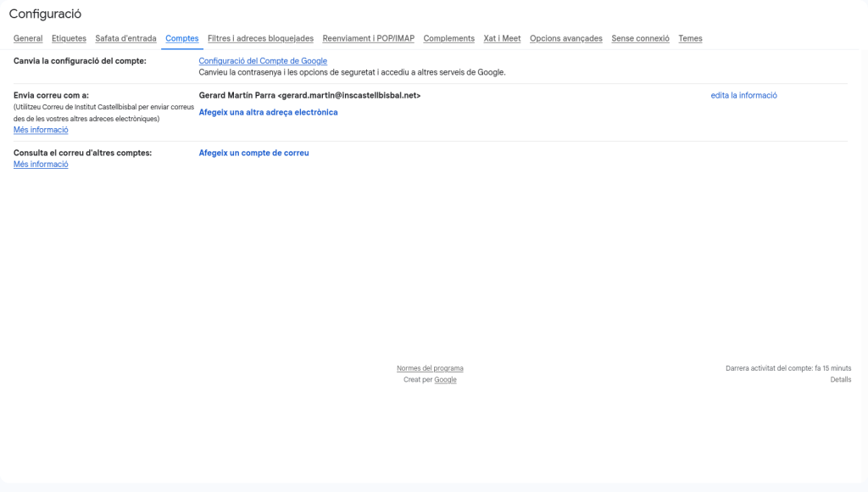This screenshot has height=492, width=868.
Task: Switch to the Temes tab
Action: pos(690,38)
